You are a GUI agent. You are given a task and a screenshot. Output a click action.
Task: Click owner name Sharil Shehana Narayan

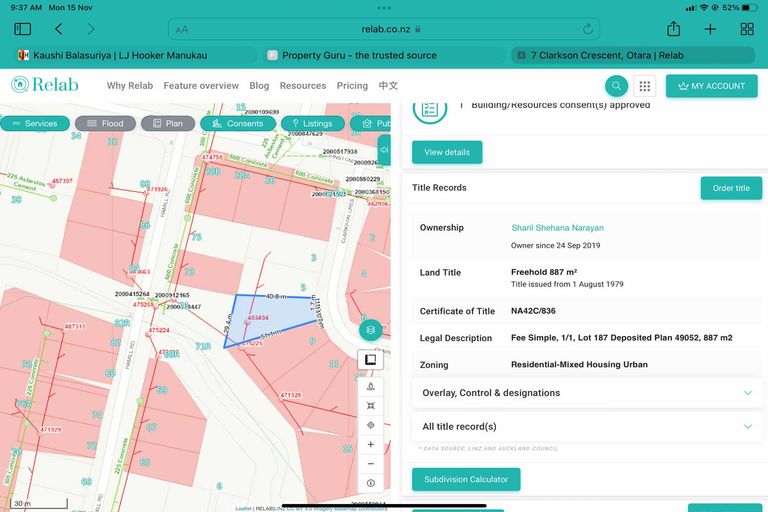point(557,228)
